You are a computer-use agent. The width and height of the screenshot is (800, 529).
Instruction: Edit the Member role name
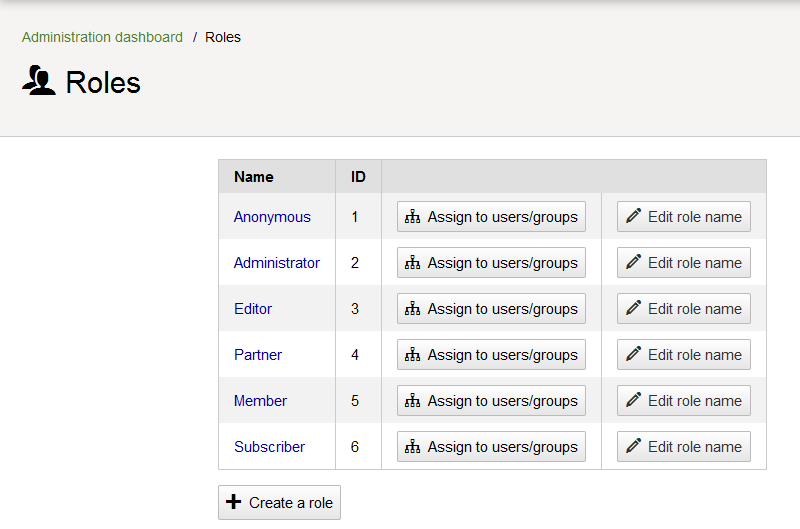(684, 400)
